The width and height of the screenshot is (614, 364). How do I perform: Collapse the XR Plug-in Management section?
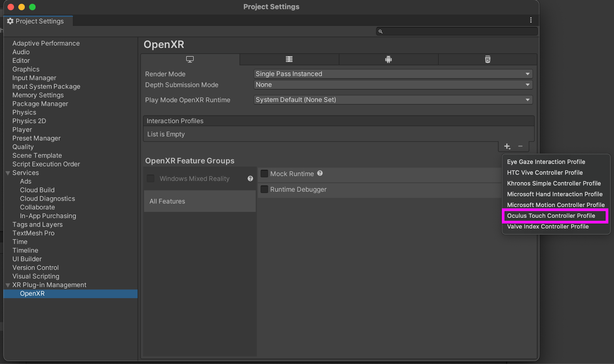tap(8, 285)
